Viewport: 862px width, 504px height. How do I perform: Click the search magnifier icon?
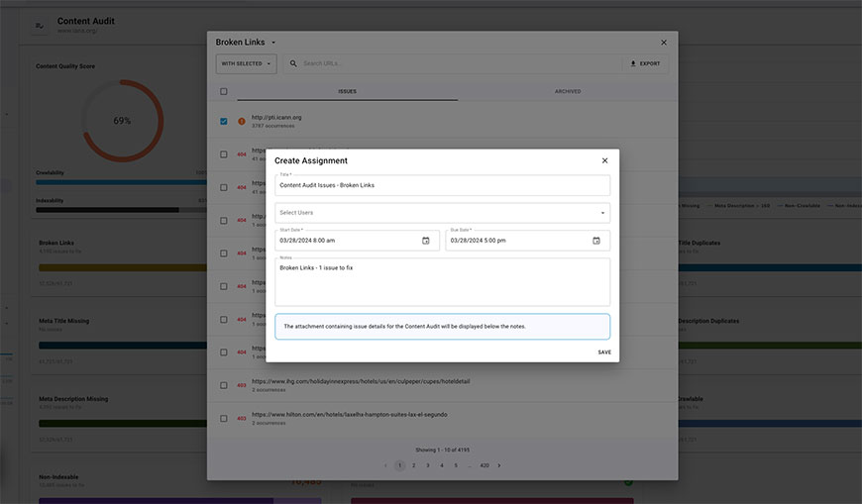coord(293,63)
